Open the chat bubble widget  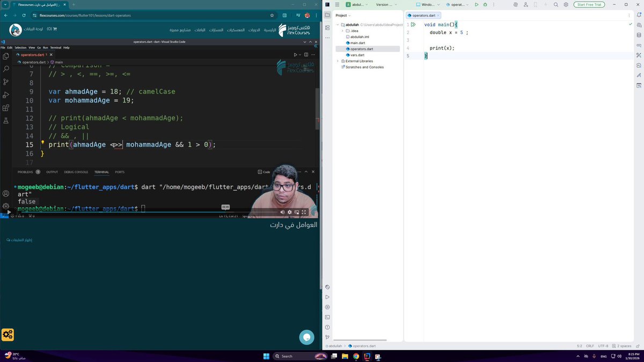[x=306, y=337]
